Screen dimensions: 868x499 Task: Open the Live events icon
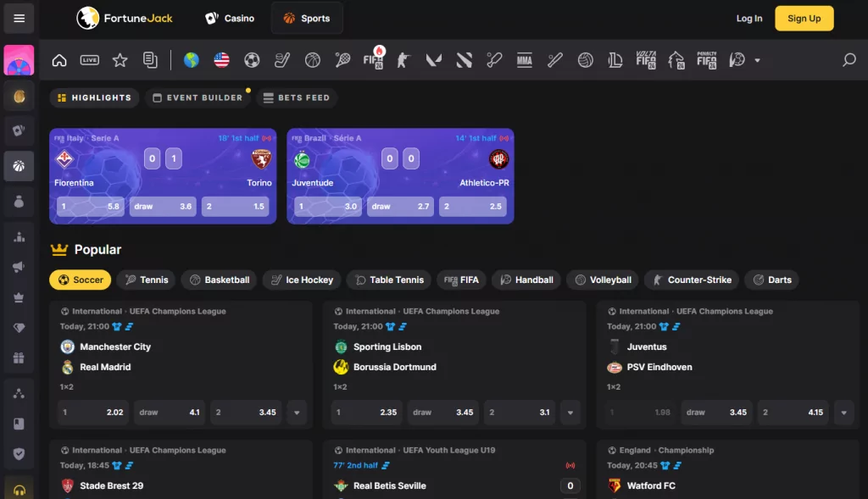[x=90, y=60]
